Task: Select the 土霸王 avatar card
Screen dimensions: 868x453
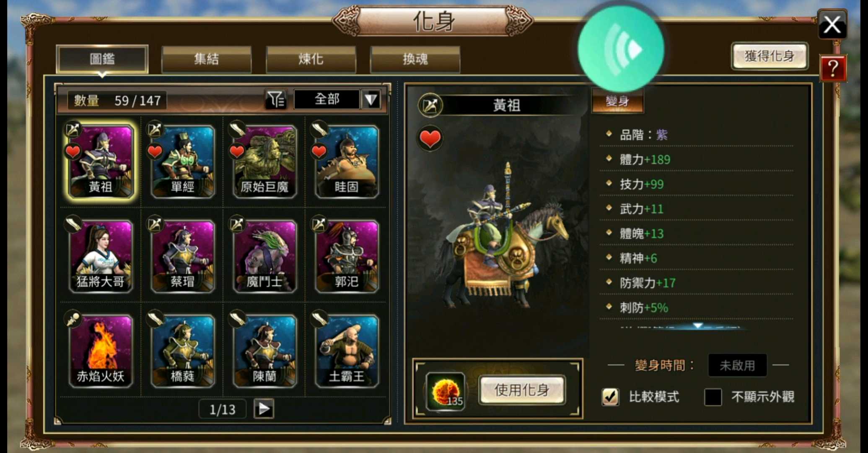Action: click(347, 351)
